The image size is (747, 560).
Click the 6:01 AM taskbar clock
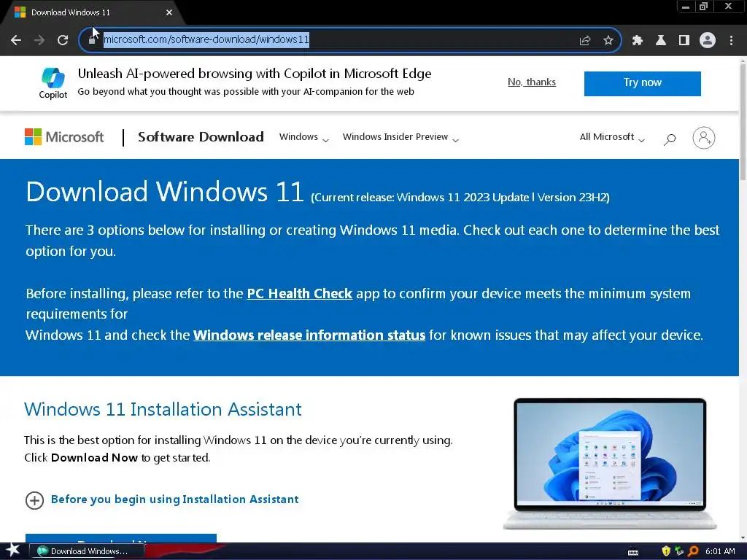pyautogui.click(x=720, y=551)
